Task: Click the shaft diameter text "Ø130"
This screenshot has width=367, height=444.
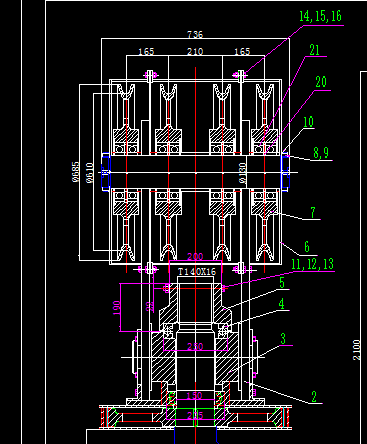Action: [243, 173]
